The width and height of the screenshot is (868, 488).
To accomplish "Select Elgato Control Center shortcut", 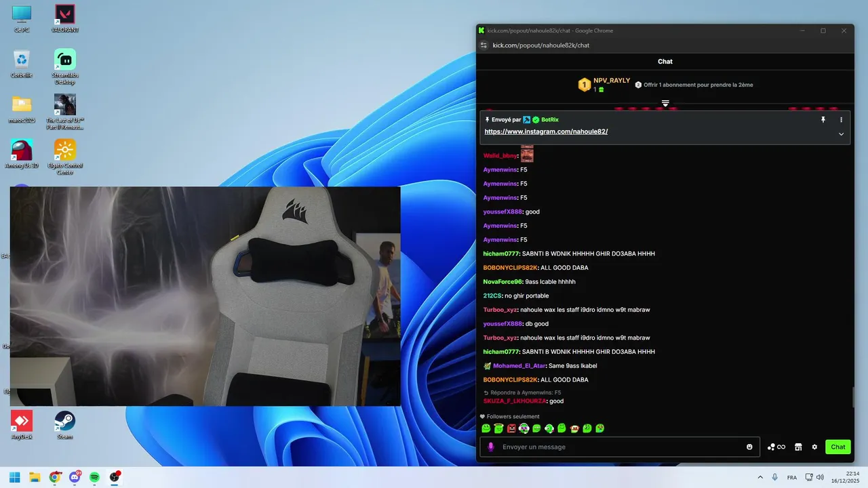I will pyautogui.click(x=65, y=157).
